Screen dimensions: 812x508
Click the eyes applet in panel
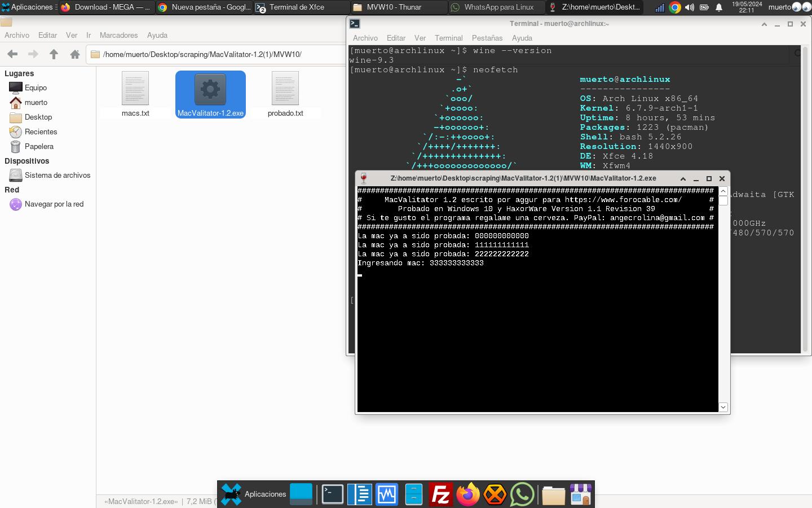(x=801, y=7)
